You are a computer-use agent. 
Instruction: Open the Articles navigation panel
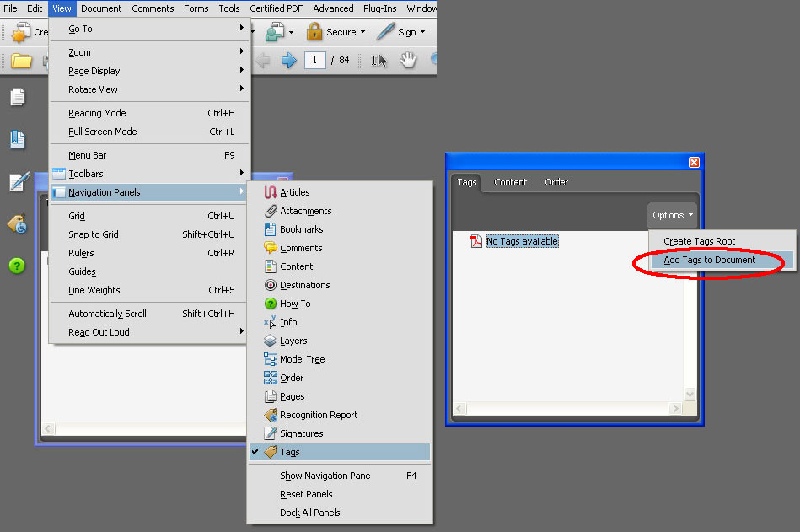click(339, 192)
